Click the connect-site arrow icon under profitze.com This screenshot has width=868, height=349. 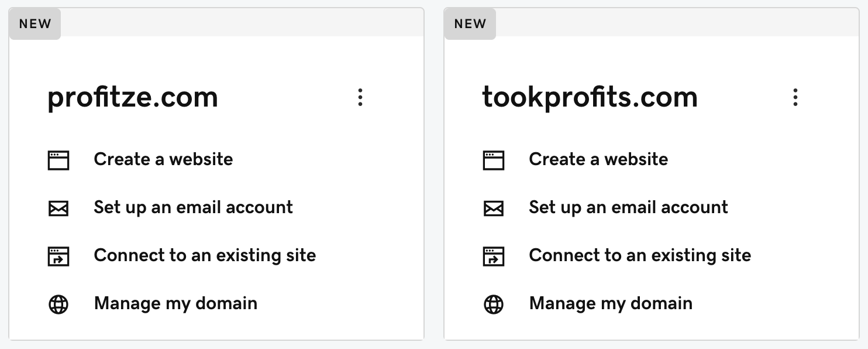[x=58, y=256]
